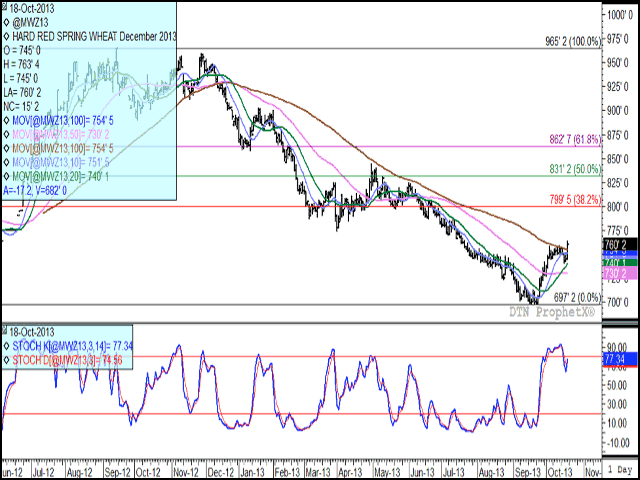Click the small box icon atop stochastic legend
Viewport: 640px width, 480px height.
click(4, 329)
